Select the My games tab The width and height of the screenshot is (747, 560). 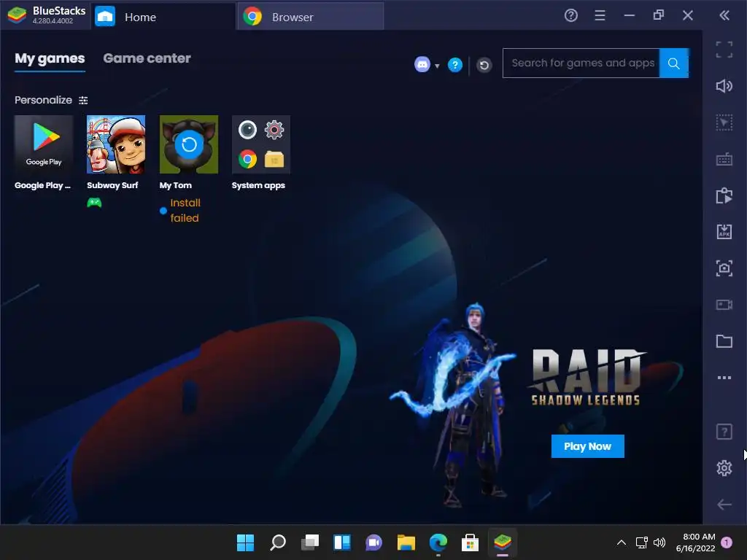(x=50, y=58)
